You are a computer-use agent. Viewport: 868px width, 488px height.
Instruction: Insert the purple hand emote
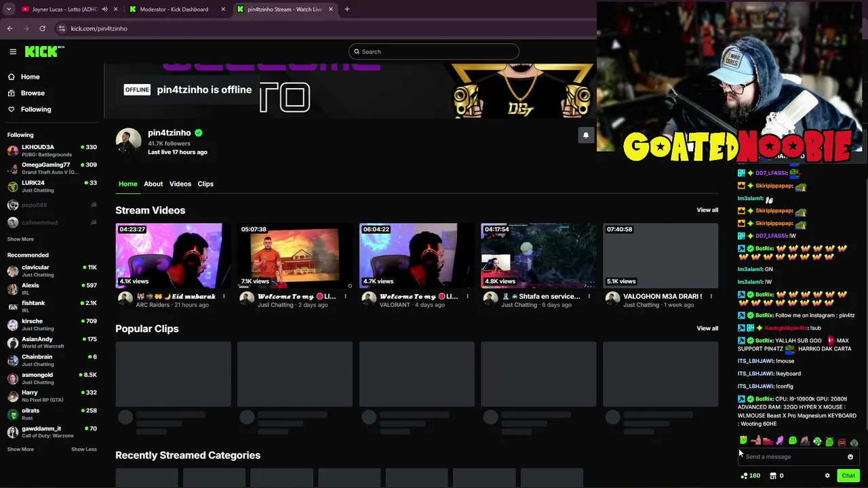click(780, 441)
